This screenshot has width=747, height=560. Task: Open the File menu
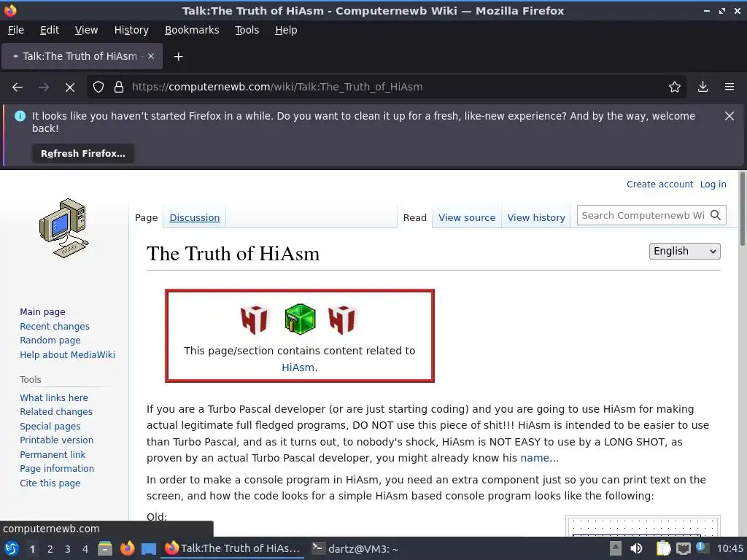(16, 30)
